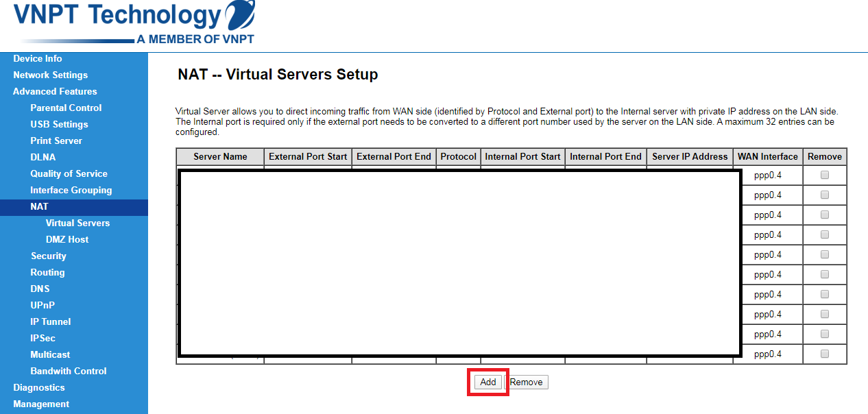Click the VNPT Technology logo

pos(134,23)
